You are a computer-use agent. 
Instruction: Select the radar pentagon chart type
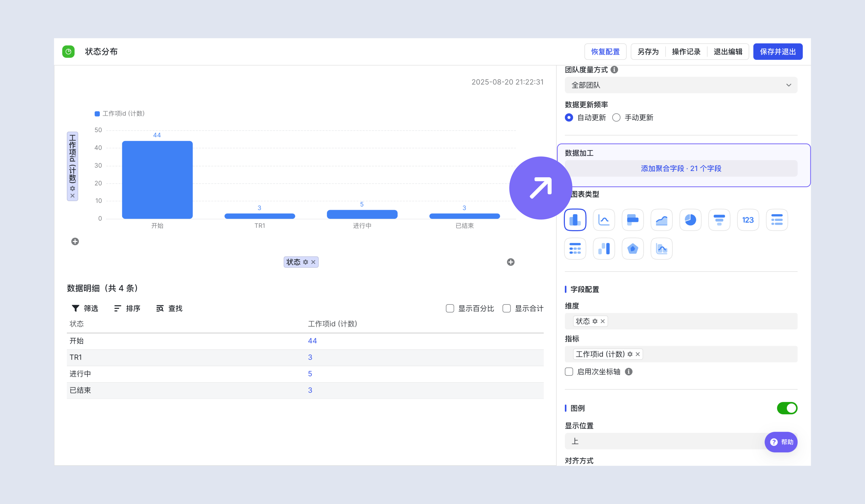pos(633,249)
